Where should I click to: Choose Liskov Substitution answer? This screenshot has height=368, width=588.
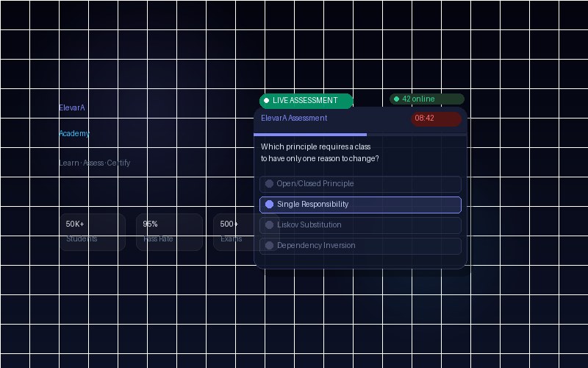[360, 225]
